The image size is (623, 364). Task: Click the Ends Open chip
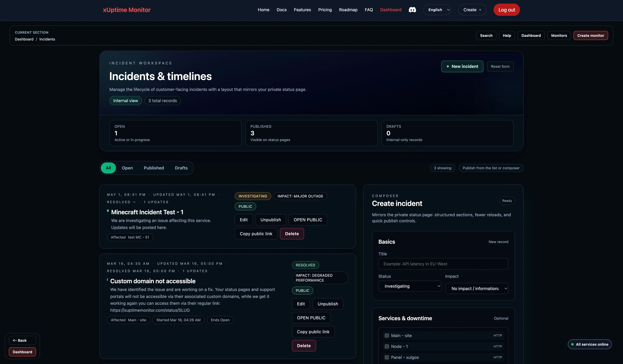click(220, 320)
